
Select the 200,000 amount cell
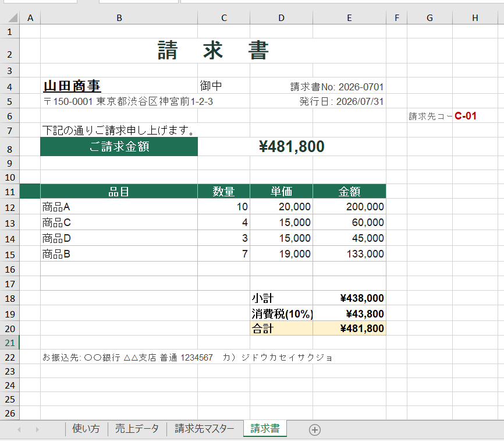tap(349, 206)
